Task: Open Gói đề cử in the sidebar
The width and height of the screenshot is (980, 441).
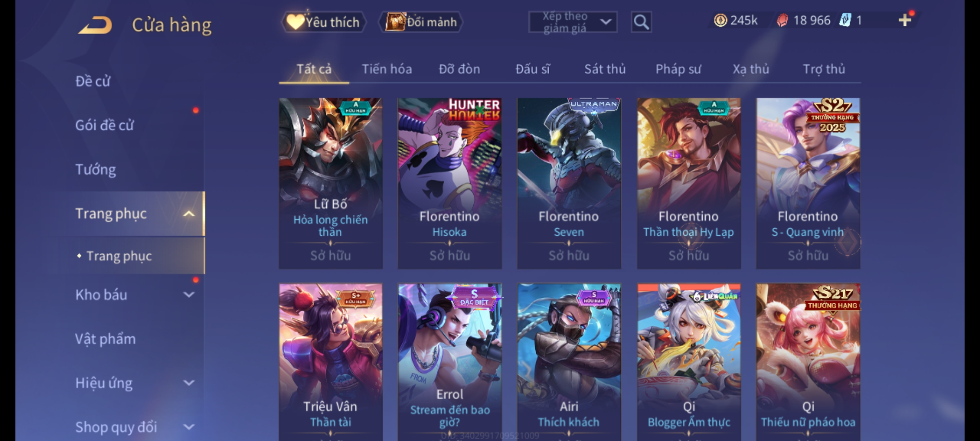Action: point(105,125)
